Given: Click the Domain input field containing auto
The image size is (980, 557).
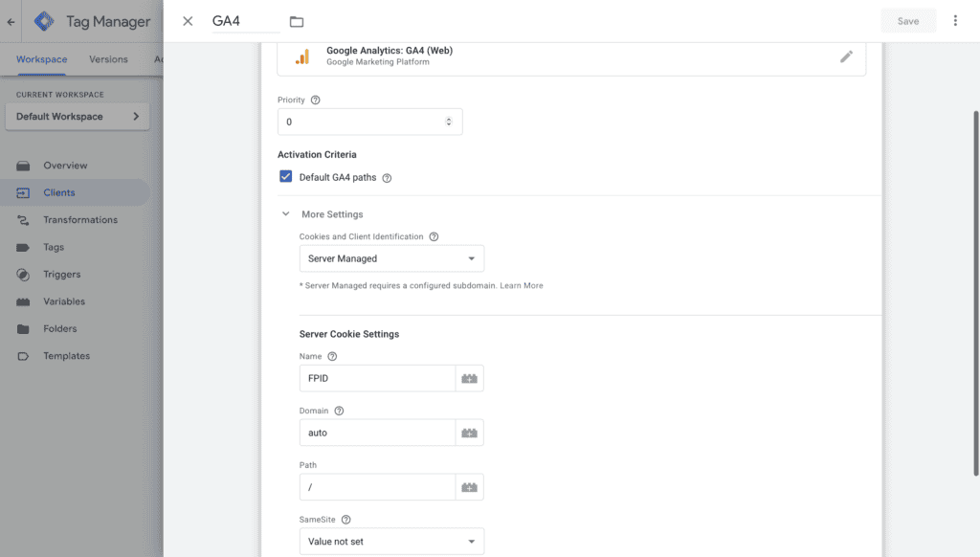Looking at the screenshot, I should pyautogui.click(x=376, y=433).
